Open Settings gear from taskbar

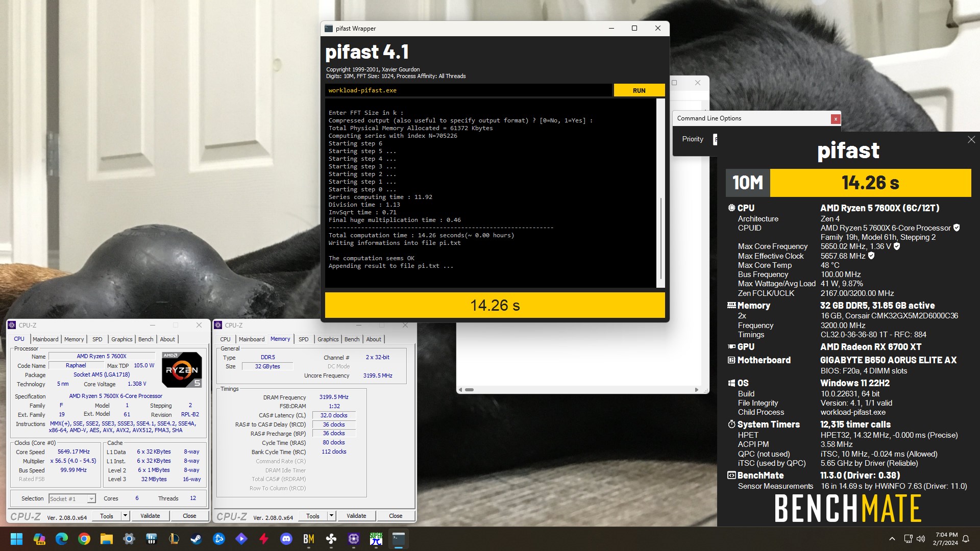click(x=129, y=539)
